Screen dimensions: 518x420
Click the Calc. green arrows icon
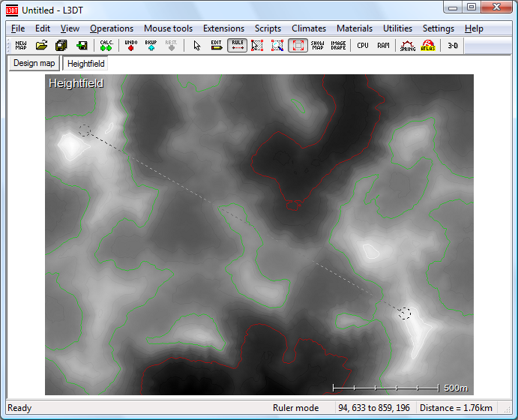106,45
